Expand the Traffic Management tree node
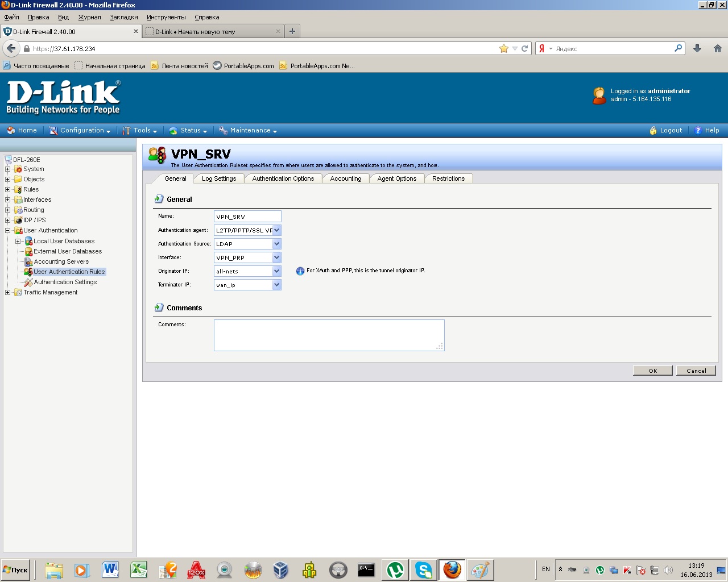Viewport: 728px width, 582px height. pos(8,293)
